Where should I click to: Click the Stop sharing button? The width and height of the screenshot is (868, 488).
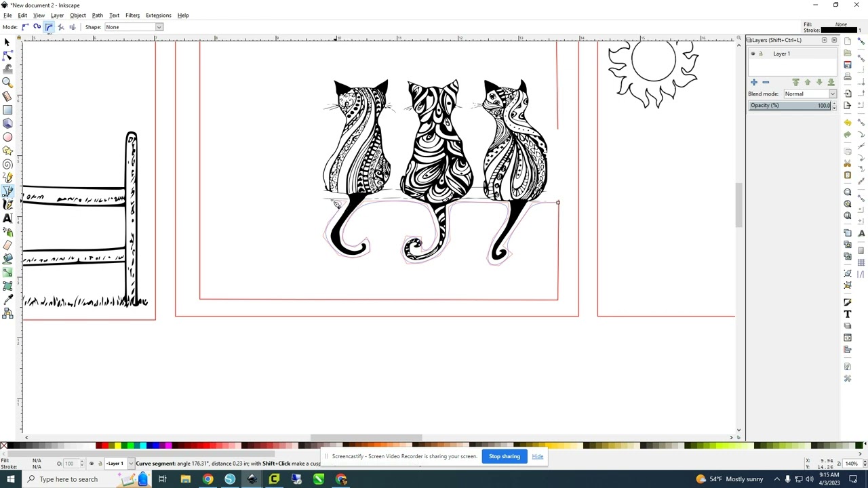(505, 456)
